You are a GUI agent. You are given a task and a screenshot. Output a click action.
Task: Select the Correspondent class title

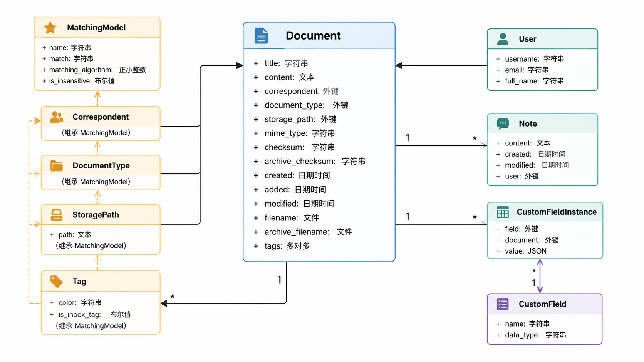(101, 117)
